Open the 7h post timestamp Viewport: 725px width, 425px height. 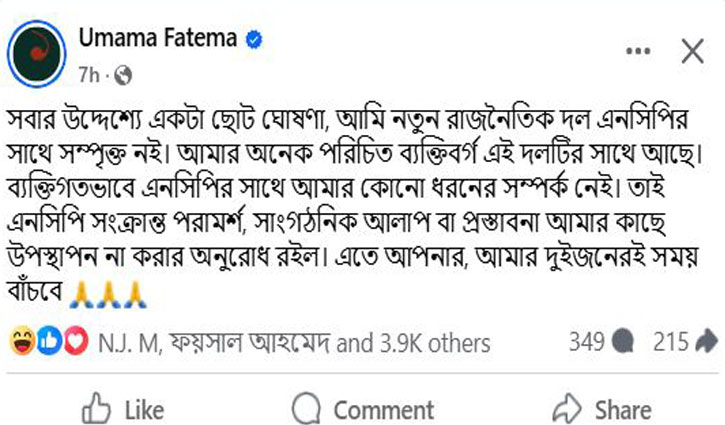(88, 75)
